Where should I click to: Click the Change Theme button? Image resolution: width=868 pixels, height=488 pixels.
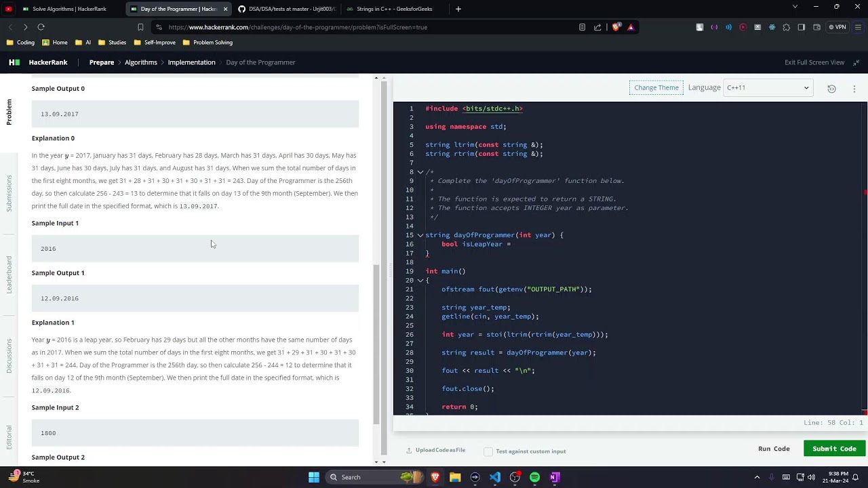click(656, 87)
